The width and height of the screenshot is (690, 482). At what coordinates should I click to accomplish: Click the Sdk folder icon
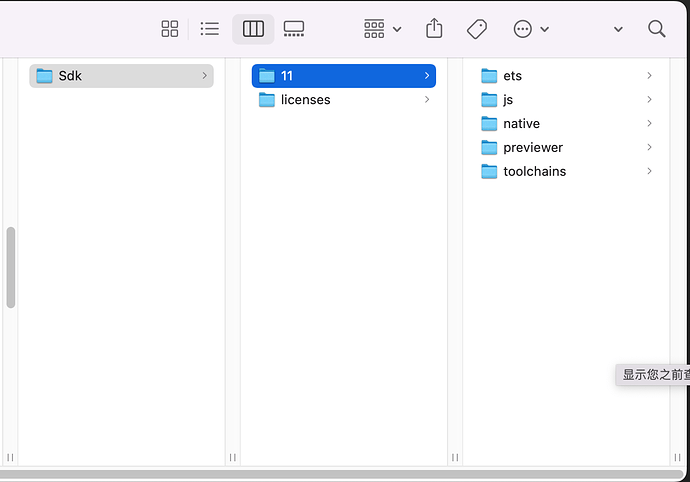click(44, 76)
